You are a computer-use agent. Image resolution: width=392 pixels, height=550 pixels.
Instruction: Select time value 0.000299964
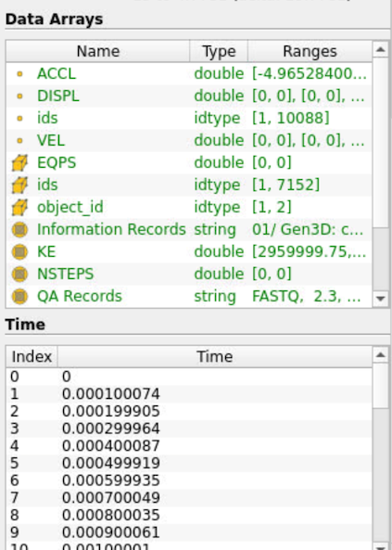(x=111, y=428)
